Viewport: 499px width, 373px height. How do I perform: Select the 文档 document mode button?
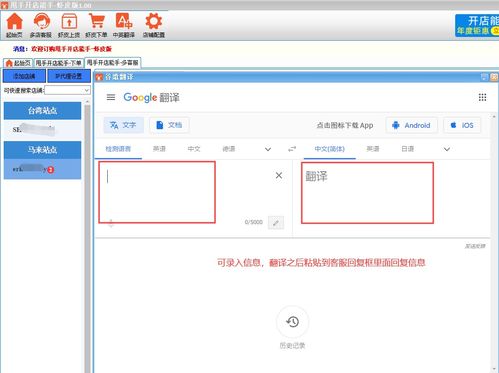click(x=169, y=125)
